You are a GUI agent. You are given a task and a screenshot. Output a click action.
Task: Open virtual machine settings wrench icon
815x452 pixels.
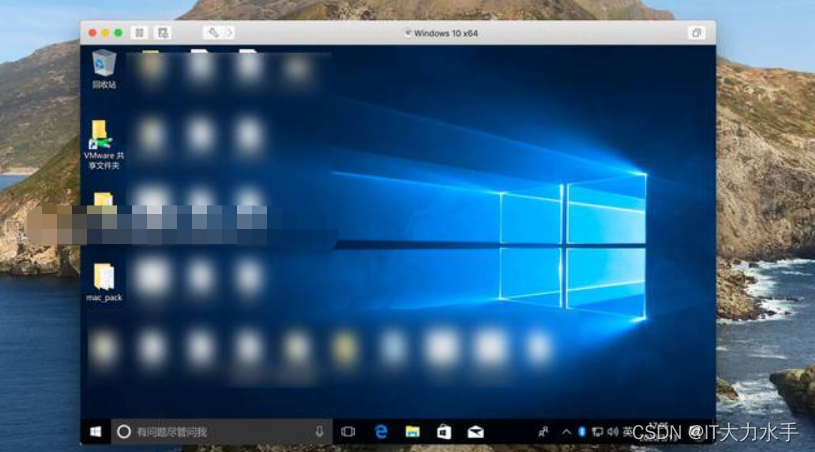[213, 33]
